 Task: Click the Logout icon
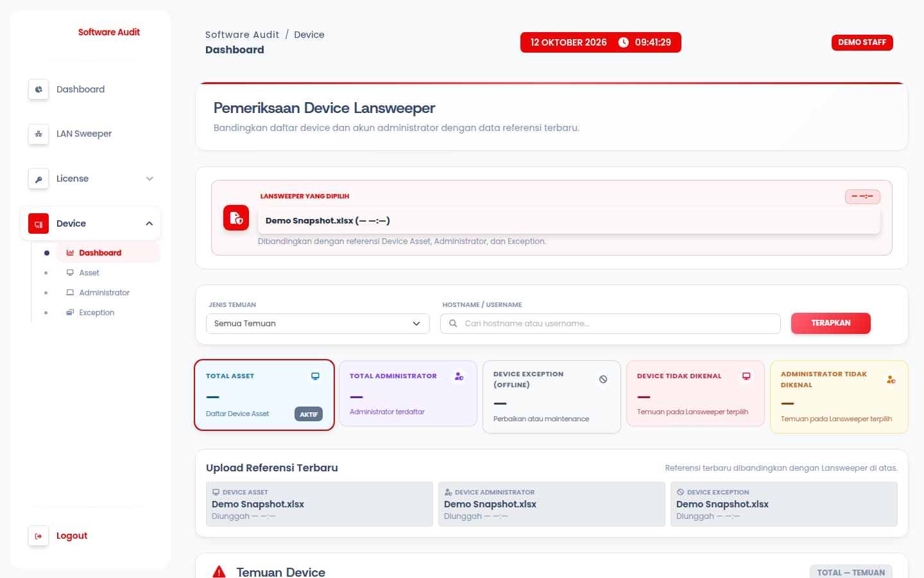click(38, 536)
